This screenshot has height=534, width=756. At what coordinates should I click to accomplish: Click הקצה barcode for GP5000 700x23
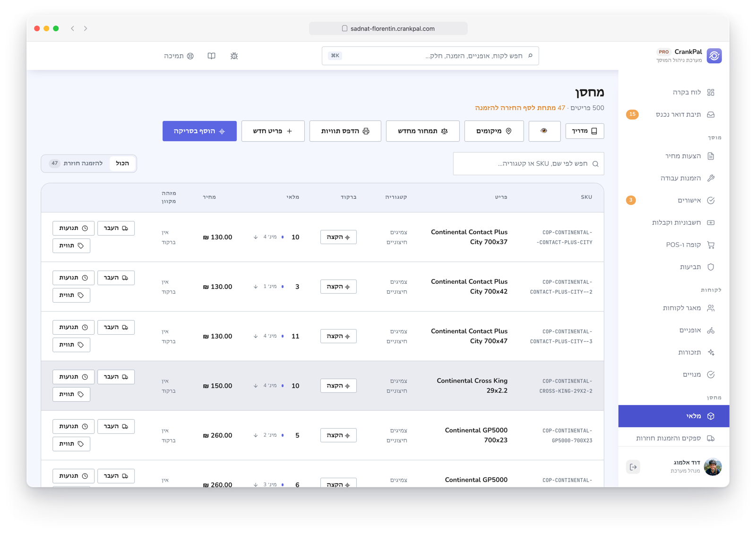pyautogui.click(x=338, y=435)
